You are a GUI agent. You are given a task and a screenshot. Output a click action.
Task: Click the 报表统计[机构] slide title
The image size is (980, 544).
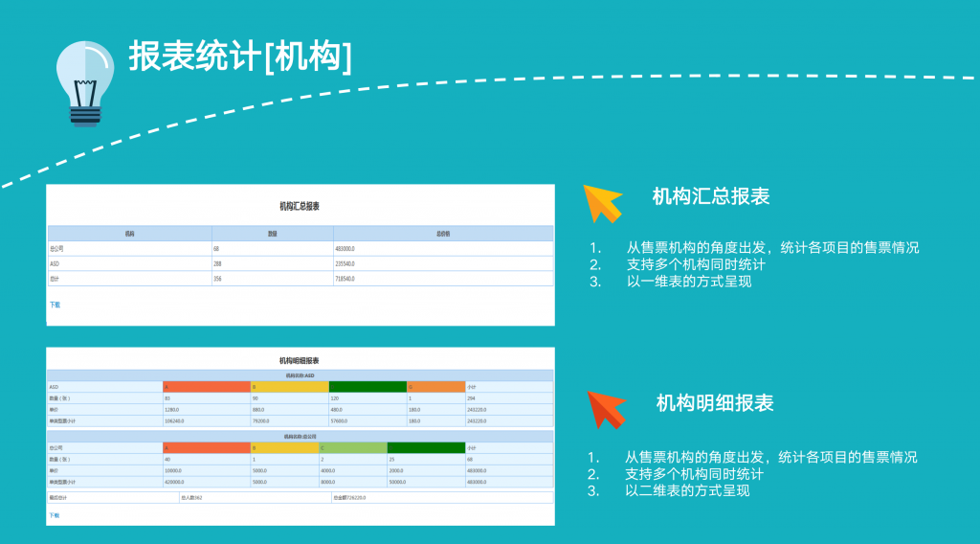coord(240,57)
